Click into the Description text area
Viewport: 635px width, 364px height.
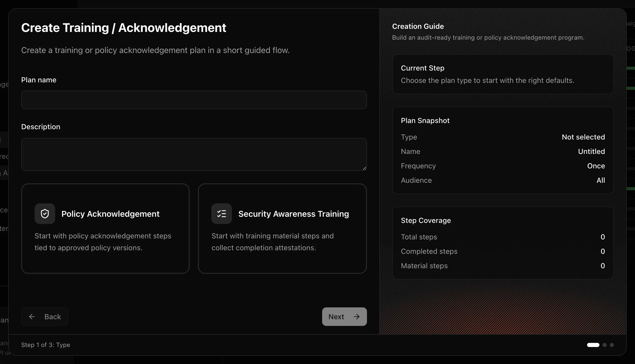pos(194,154)
